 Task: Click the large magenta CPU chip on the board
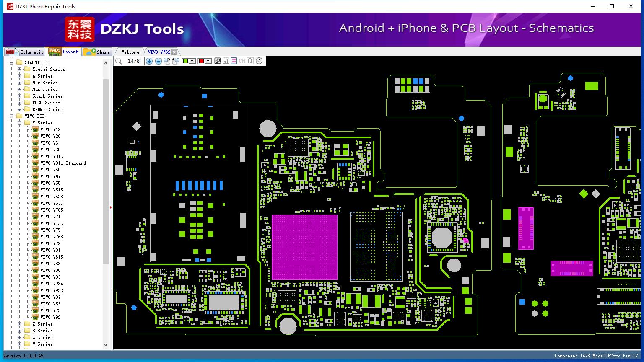(x=305, y=247)
